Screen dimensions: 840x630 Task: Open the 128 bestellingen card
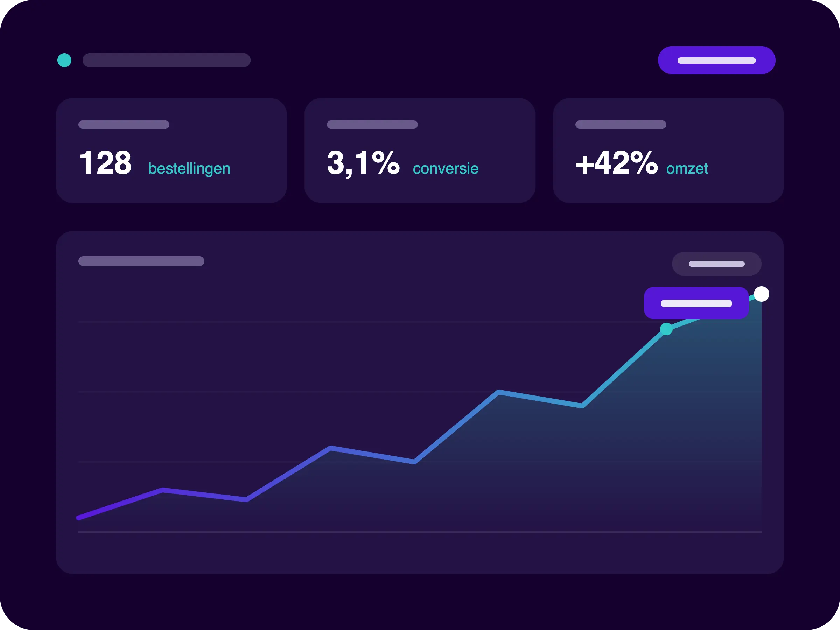pos(171,150)
